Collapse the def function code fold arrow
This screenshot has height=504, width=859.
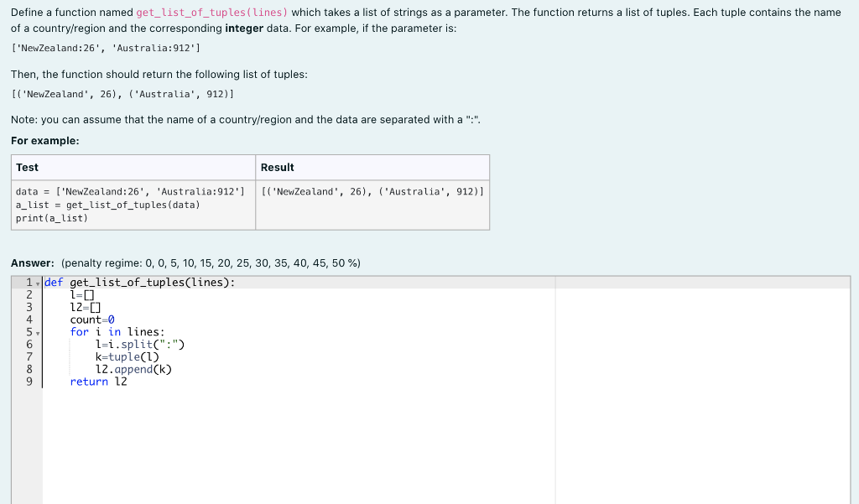tap(38, 282)
